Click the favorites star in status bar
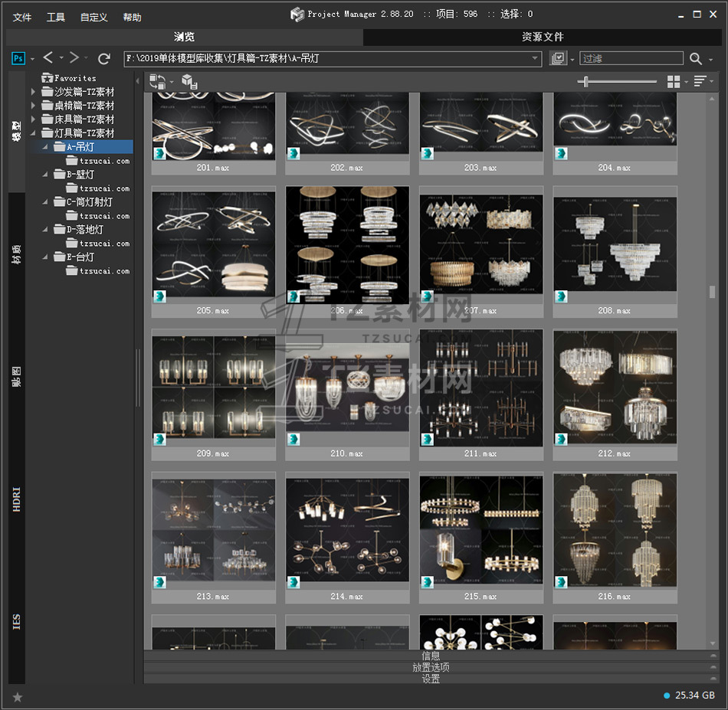 tap(18, 696)
